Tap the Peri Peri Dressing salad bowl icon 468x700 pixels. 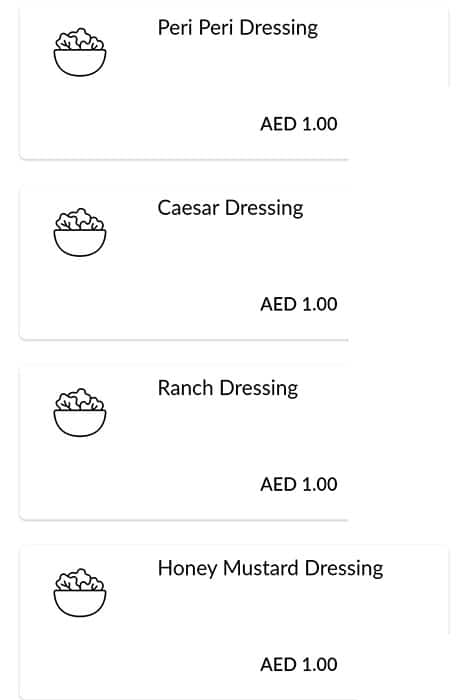pos(80,52)
